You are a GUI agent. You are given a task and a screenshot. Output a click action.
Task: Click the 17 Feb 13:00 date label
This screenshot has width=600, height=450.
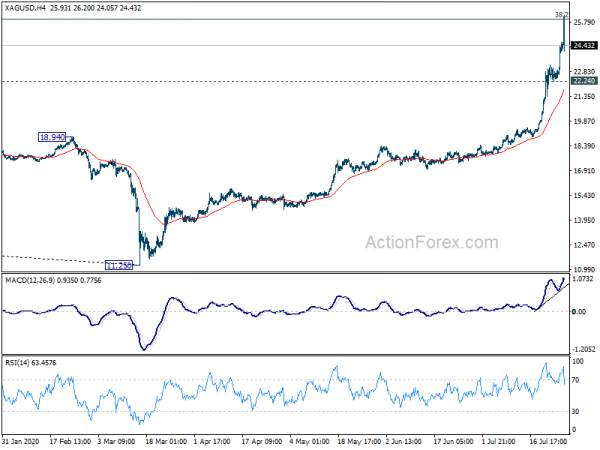(70, 441)
